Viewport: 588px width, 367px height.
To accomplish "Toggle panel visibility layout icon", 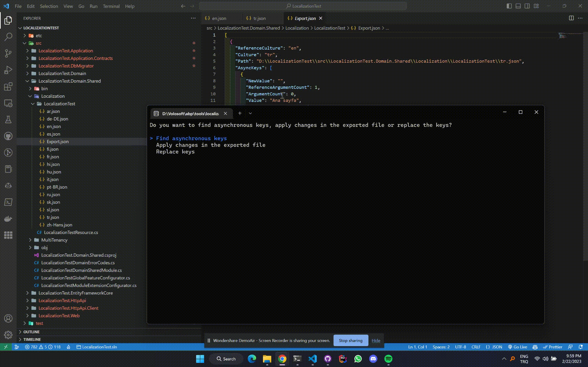I will 518,6.
